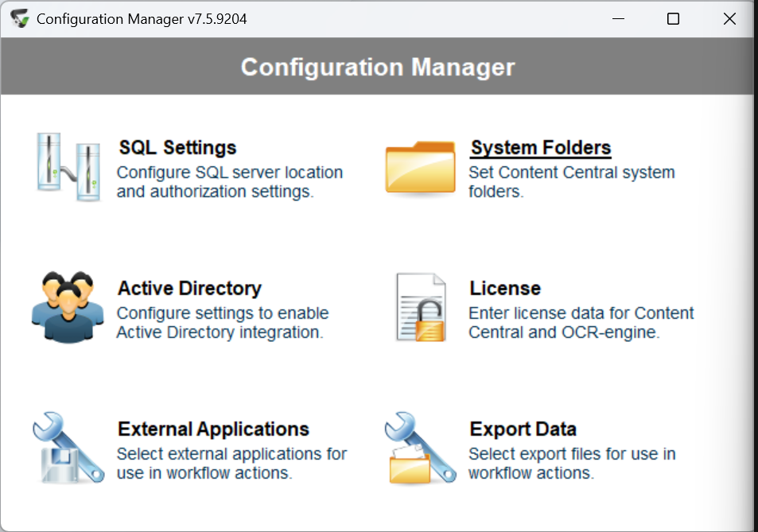This screenshot has height=532, width=758.
Task: Open the License heading link
Action: pyautogui.click(x=505, y=289)
